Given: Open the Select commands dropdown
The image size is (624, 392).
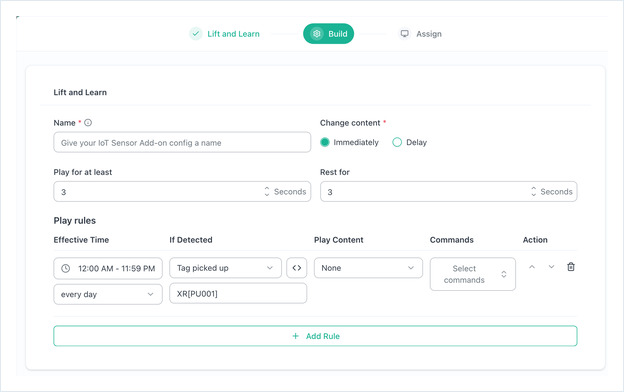Looking at the screenshot, I should [x=473, y=274].
